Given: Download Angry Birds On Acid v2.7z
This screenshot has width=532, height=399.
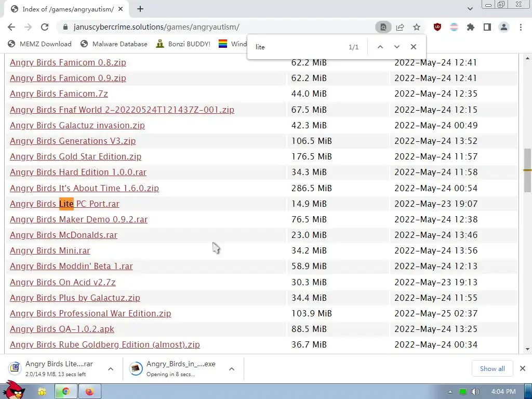Looking at the screenshot, I should 62,282.
